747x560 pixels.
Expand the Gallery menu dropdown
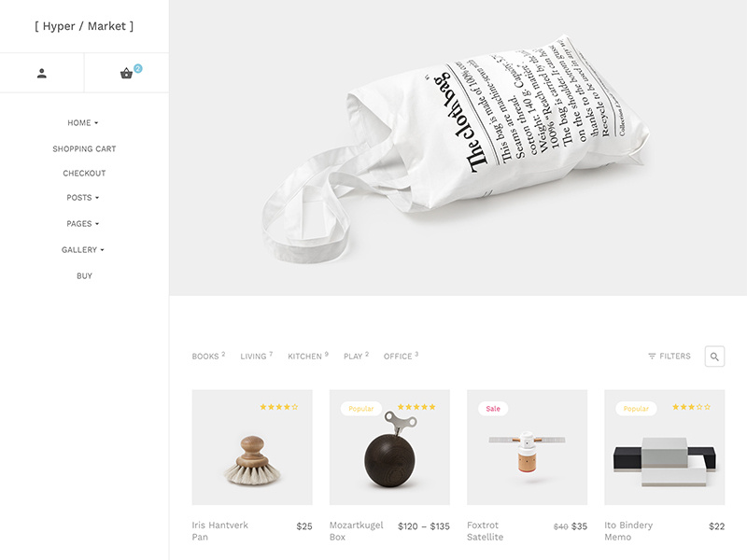click(x=83, y=250)
